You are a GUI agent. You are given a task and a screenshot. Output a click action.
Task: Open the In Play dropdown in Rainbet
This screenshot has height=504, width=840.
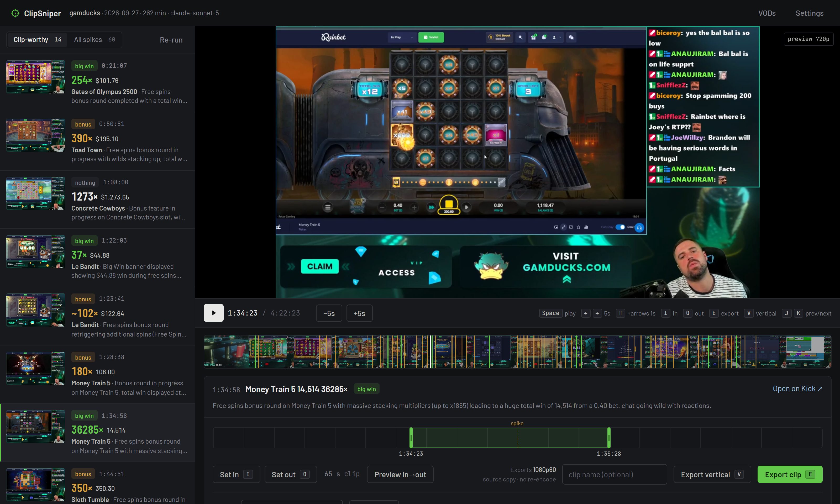(x=402, y=37)
